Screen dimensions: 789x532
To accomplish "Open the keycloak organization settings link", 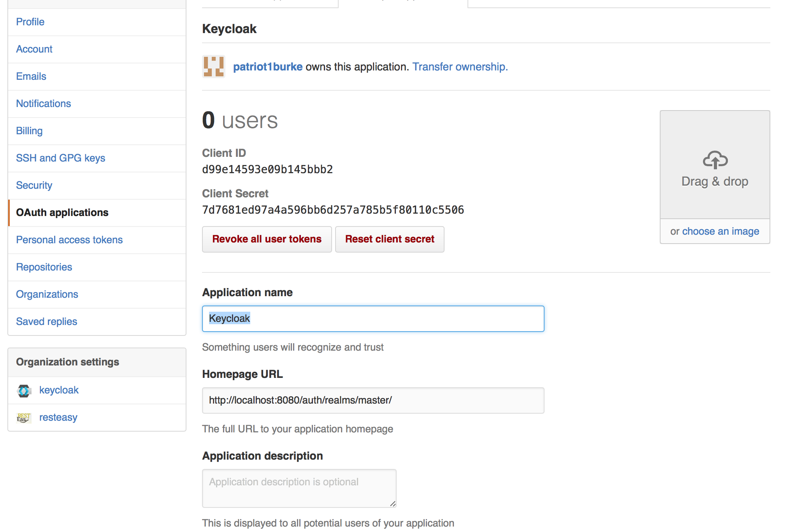I will click(59, 390).
